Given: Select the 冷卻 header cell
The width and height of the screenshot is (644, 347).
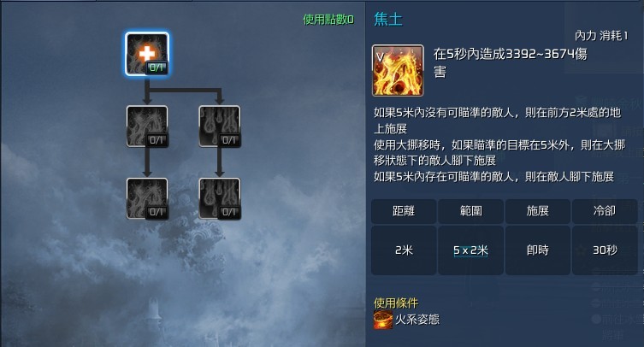Looking at the screenshot, I should (605, 211).
